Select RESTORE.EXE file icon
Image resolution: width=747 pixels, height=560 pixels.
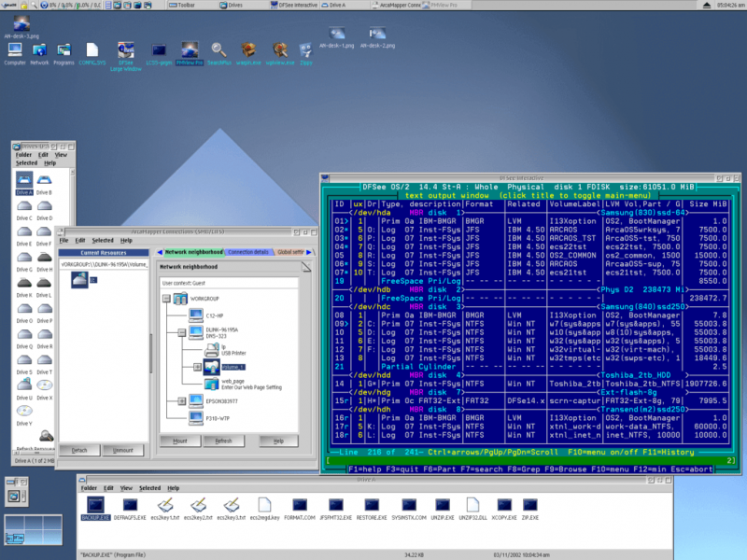pyautogui.click(x=372, y=509)
